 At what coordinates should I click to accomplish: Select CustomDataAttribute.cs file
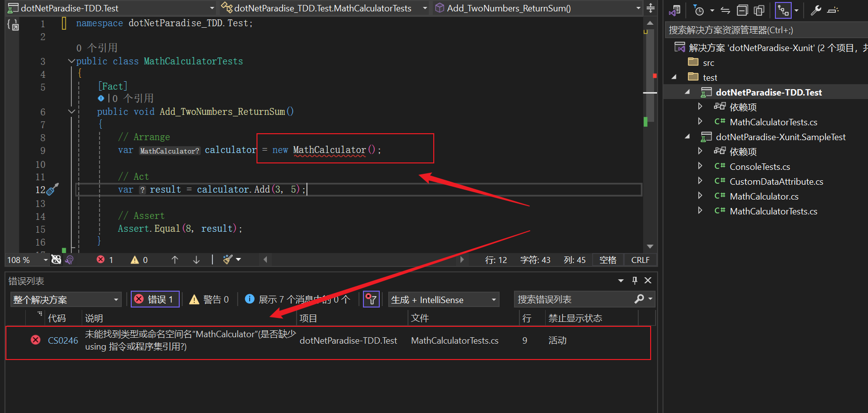click(776, 182)
